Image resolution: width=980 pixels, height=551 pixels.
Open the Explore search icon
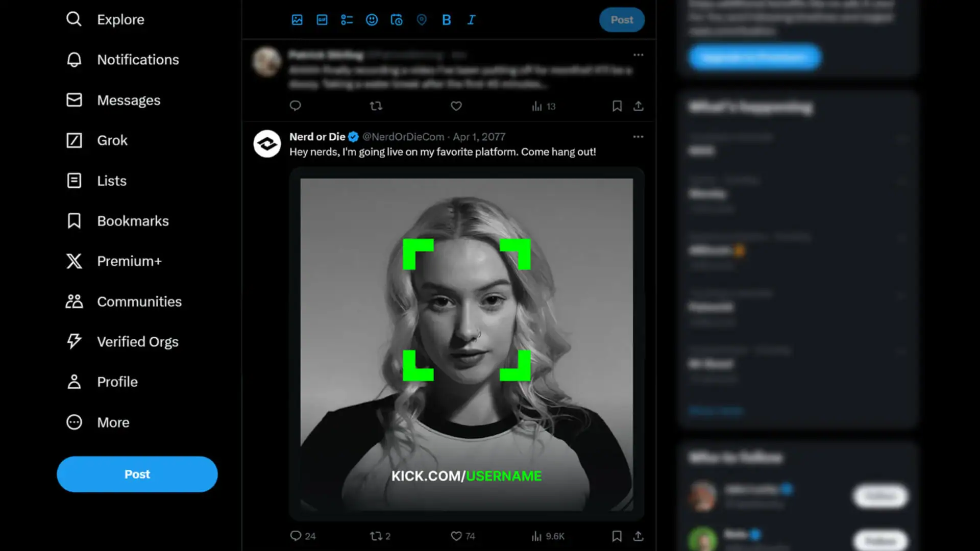[x=74, y=19]
